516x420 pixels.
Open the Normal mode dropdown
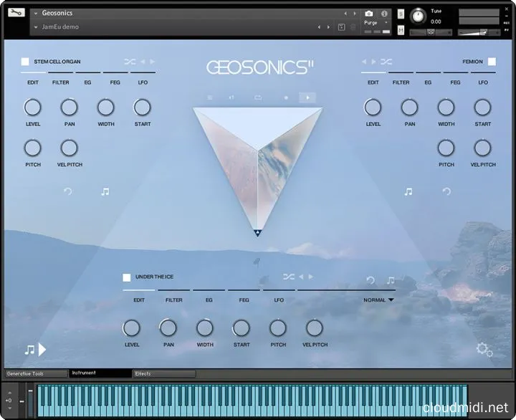pyautogui.click(x=379, y=300)
